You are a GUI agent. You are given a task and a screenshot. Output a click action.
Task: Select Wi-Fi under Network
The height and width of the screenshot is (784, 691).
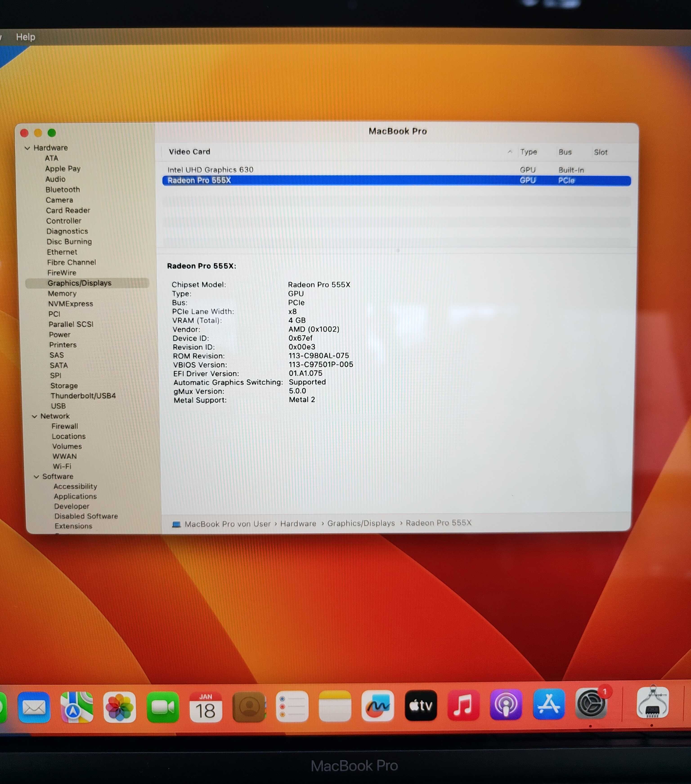(62, 466)
